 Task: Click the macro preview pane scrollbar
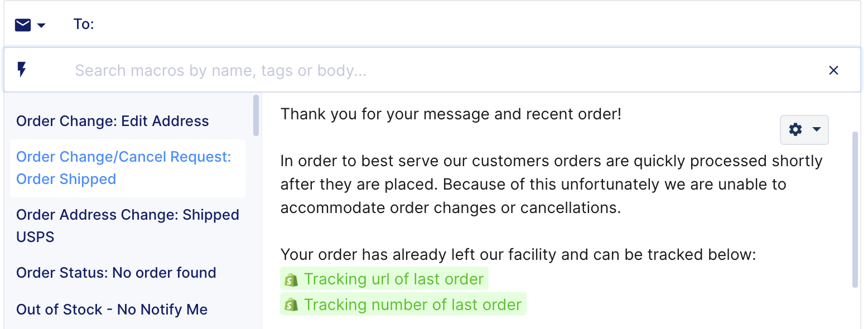pos(855,209)
